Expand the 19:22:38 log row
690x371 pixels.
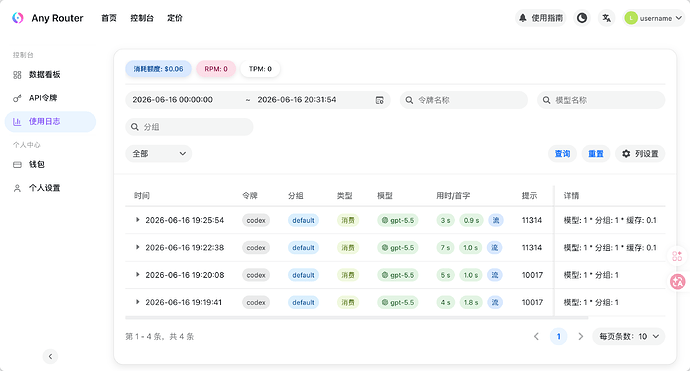[x=137, y=247]
